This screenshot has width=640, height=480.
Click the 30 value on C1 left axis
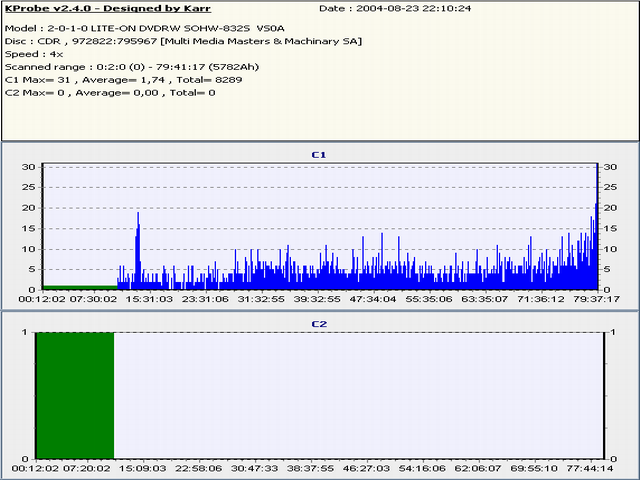[x=29, y=166]
